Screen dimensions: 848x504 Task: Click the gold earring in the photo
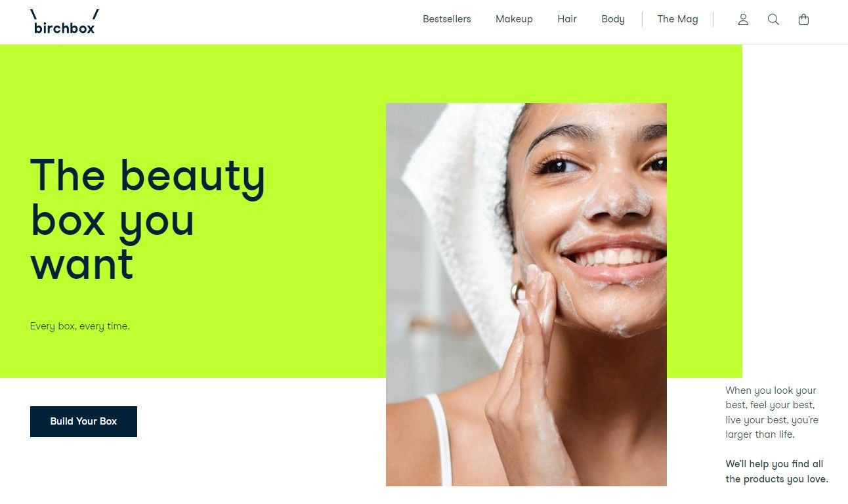[x=519, y=291]
